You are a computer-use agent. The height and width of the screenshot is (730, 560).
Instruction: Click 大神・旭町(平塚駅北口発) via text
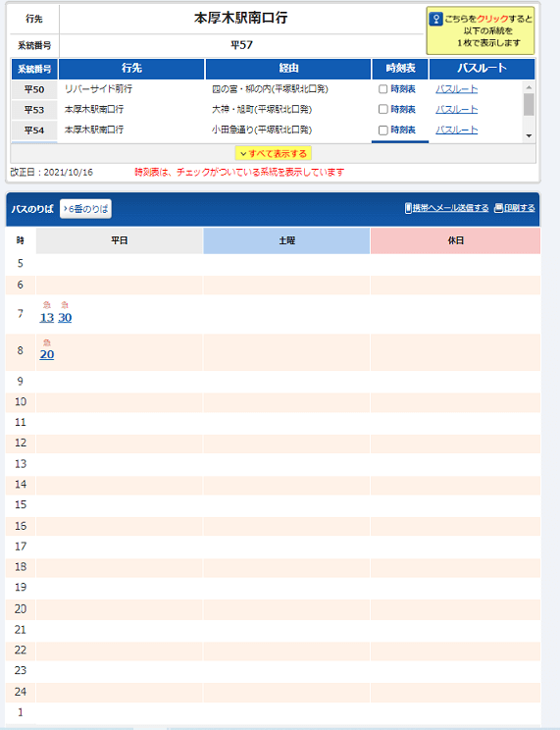pos(262,109)
